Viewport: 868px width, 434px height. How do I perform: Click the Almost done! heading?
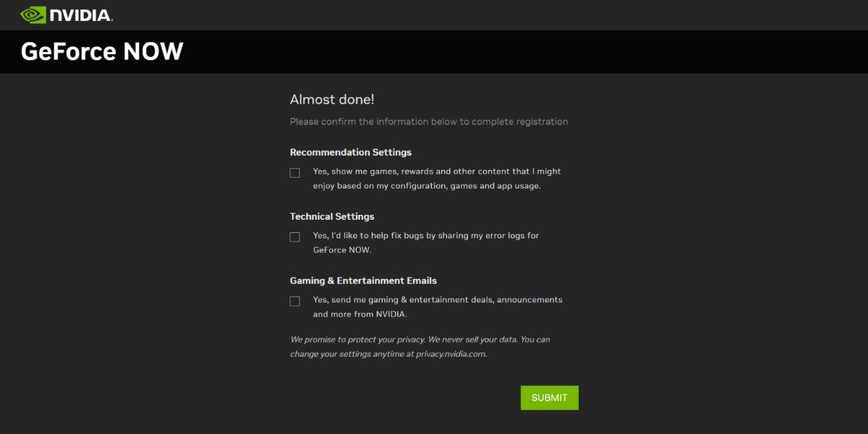332,99
